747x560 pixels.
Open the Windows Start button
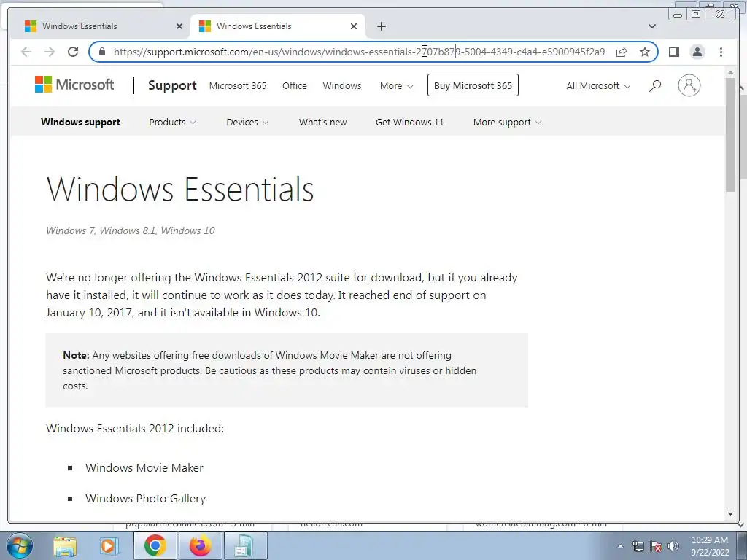click(20, 545)
